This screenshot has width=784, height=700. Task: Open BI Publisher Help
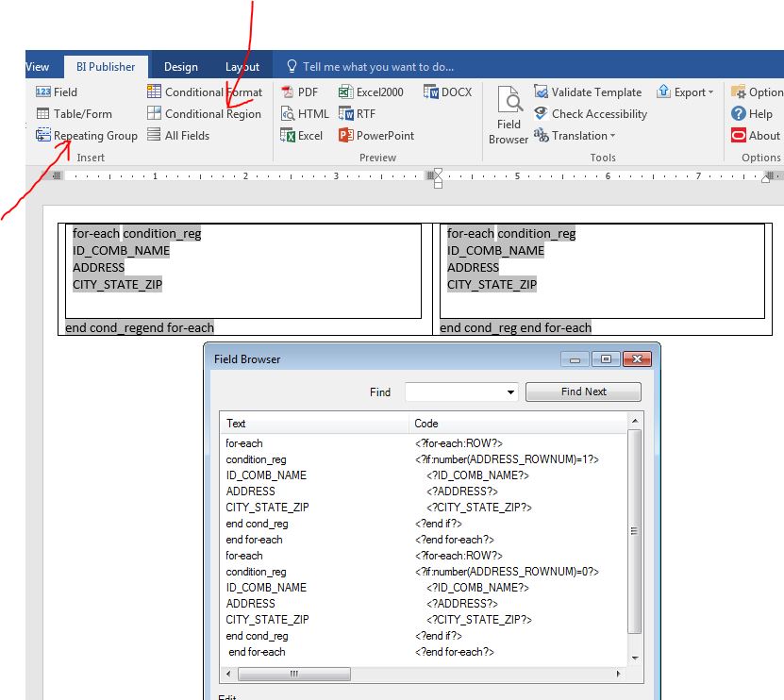752,114
